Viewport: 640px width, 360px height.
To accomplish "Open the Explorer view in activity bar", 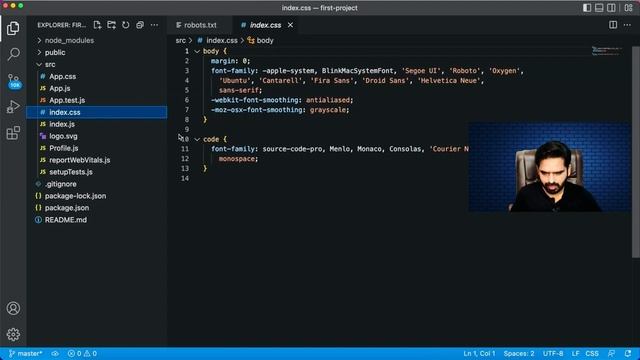I will [x=13, y=28].
